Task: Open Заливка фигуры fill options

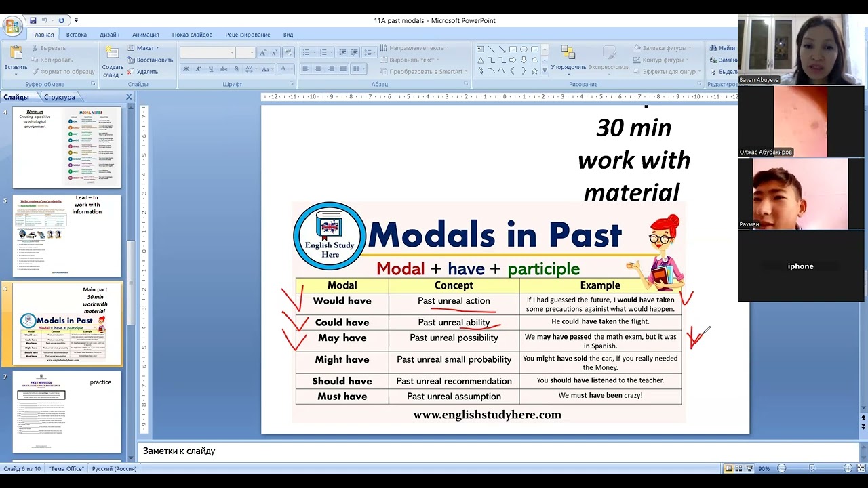Action: pos(662,48)
